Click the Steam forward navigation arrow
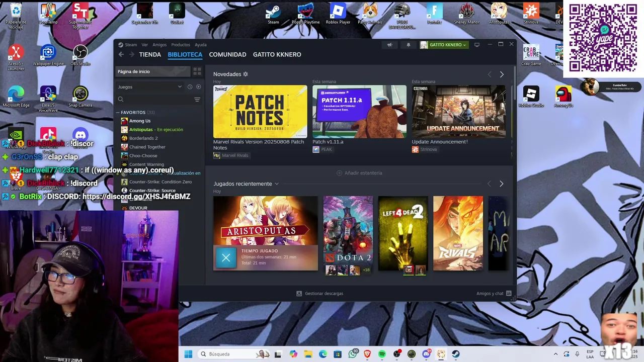 pos(132,54)
